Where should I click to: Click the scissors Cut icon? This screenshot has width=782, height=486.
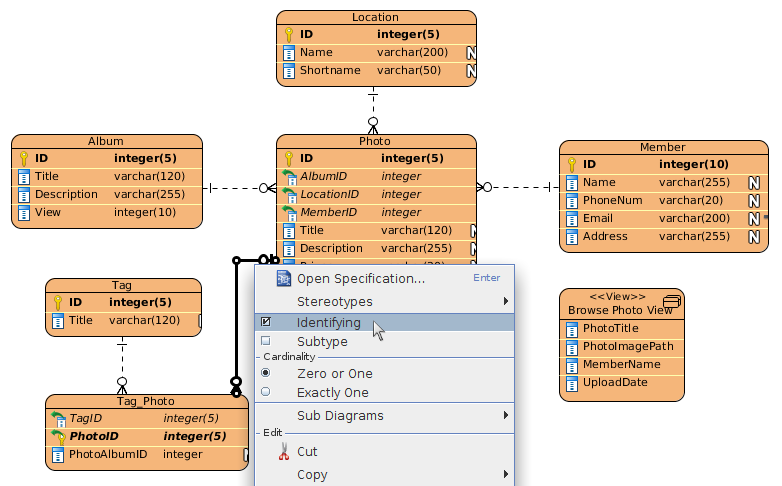283,452
